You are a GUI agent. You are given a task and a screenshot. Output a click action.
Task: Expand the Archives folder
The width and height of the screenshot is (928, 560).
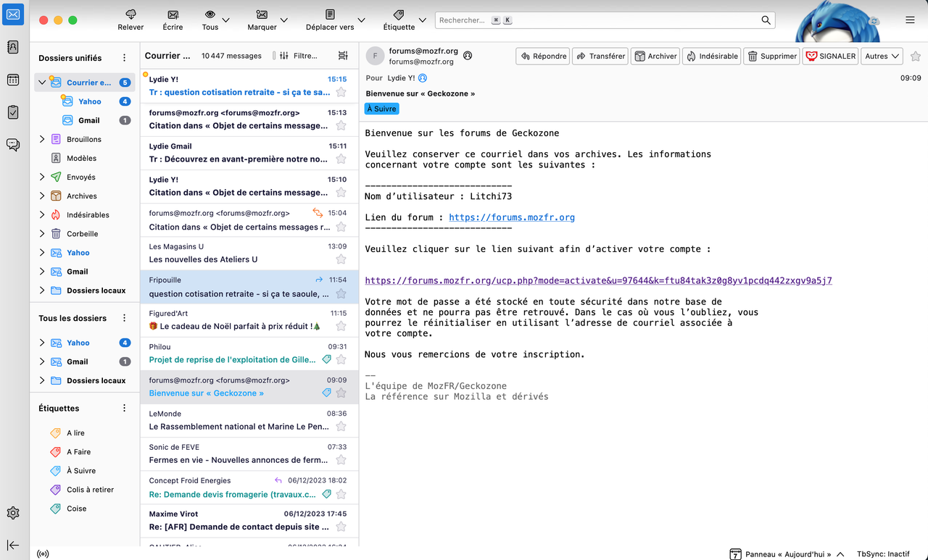point(42,196)
